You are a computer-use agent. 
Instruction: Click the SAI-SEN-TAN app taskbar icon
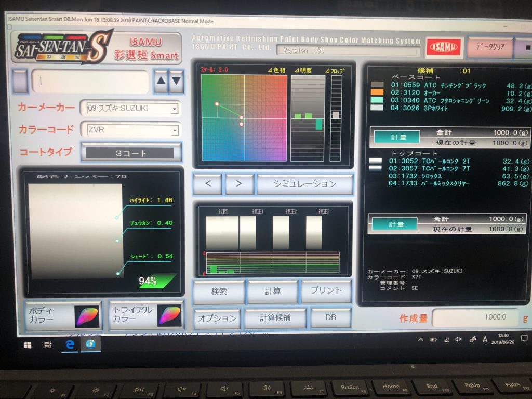coord(90,344)
